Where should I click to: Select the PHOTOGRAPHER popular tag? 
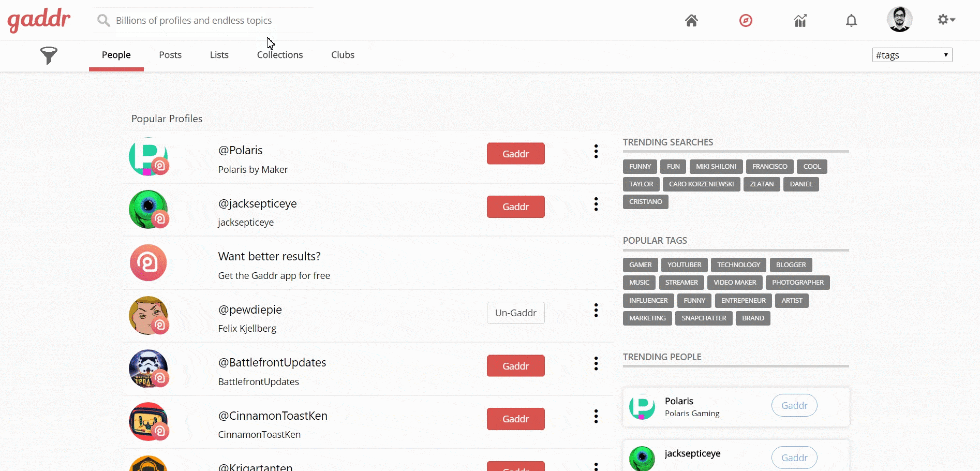click(798, 283)
